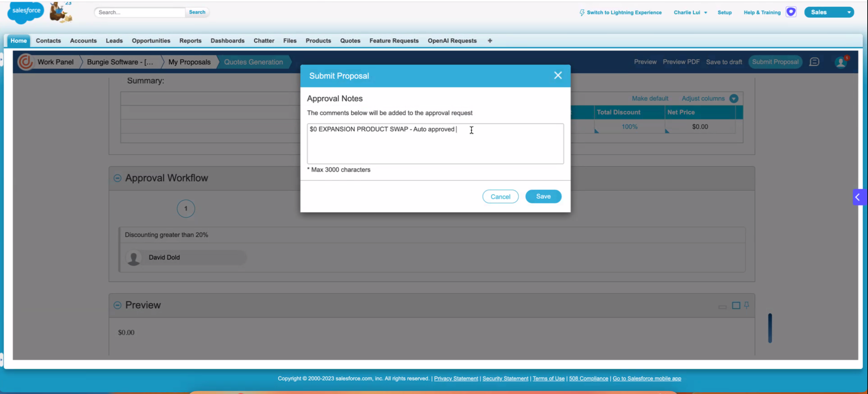The width and height of the screenshot is (868, 394).
Task: Open the Adjust columns dropdown arrow
Action: tap(734, 99)
